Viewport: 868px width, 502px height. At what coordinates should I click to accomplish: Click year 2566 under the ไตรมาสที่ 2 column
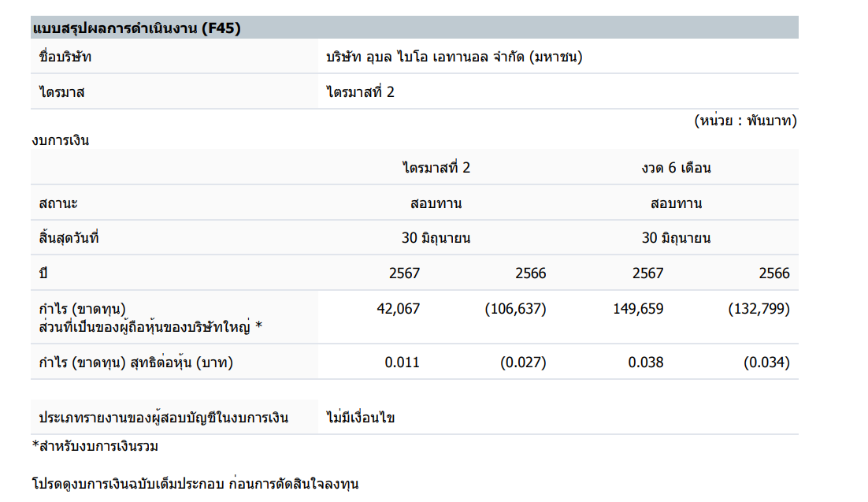(530, 273)
